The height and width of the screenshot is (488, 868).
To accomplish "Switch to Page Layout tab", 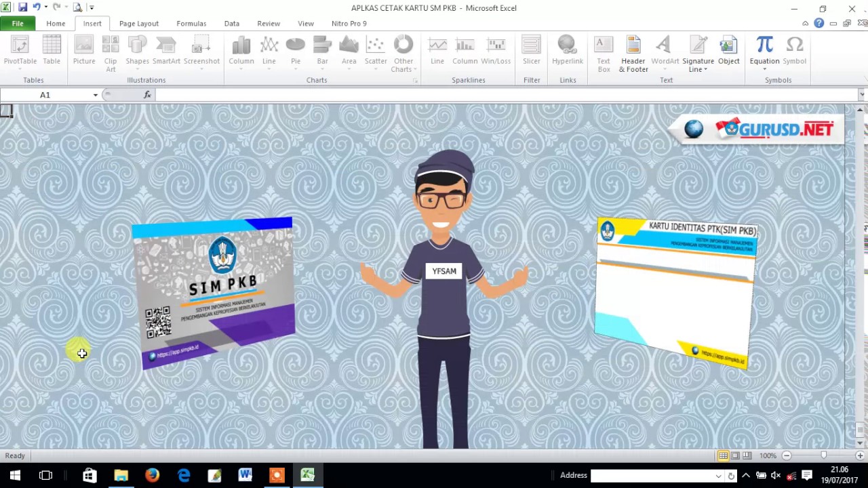I will (139, 24).
